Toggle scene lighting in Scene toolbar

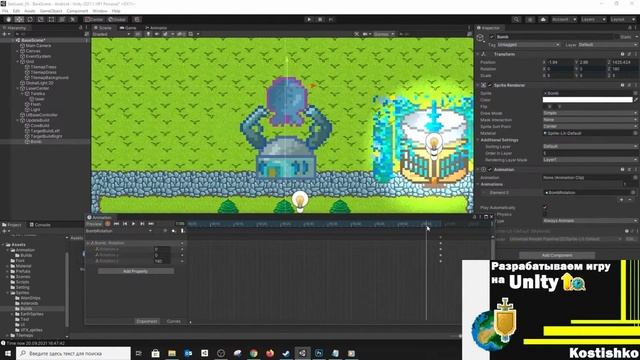(x=148, y=34)
